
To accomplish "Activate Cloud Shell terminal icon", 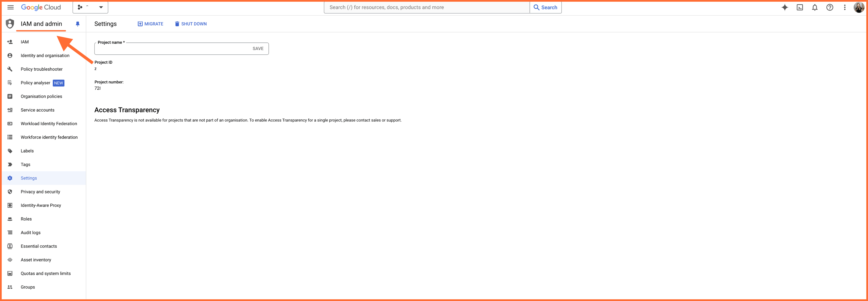I will tap(800, 7).
